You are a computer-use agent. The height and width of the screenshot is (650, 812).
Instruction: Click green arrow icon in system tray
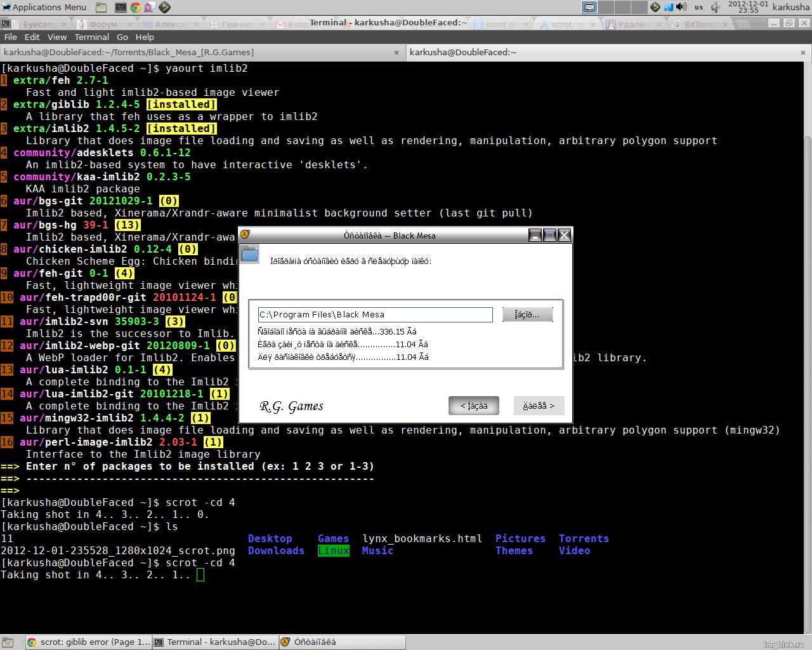pyautogui.click(x=655, y=8)
